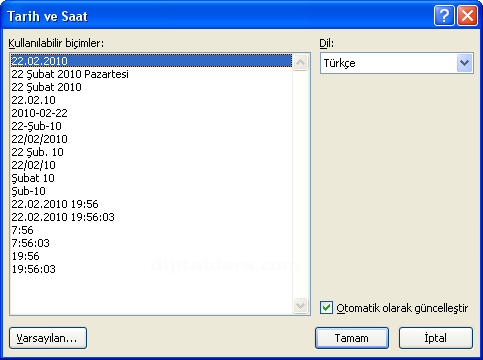The height and width of the screenshot is (360, 483).
Task: Uncheck Otomatik olarak güncelleştir checkbox
Action: click(326, 308)
